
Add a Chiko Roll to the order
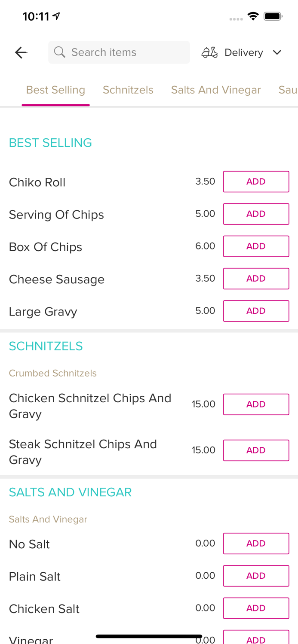(256, 181)
